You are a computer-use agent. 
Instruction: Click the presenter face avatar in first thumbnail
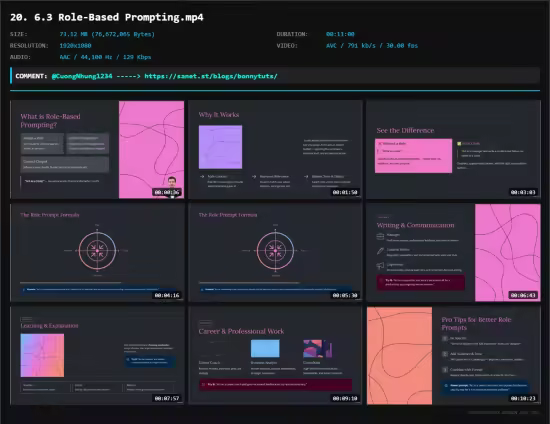coord(172,182)
